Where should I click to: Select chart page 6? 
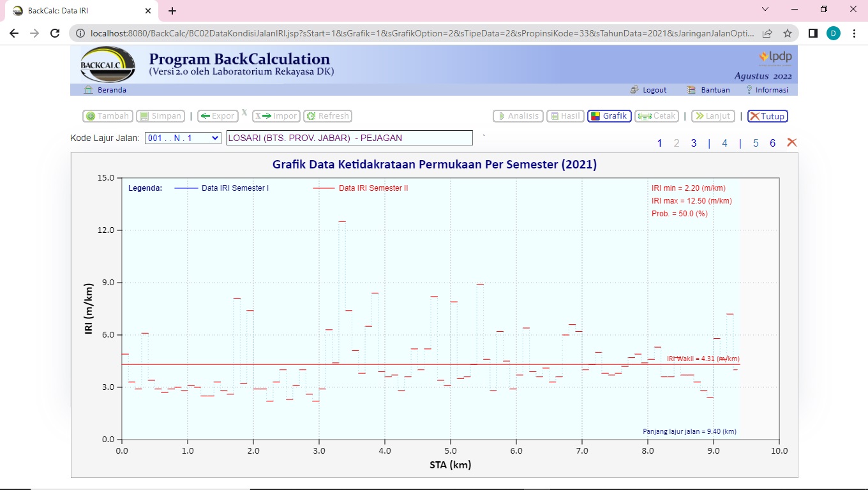point(772,143)
